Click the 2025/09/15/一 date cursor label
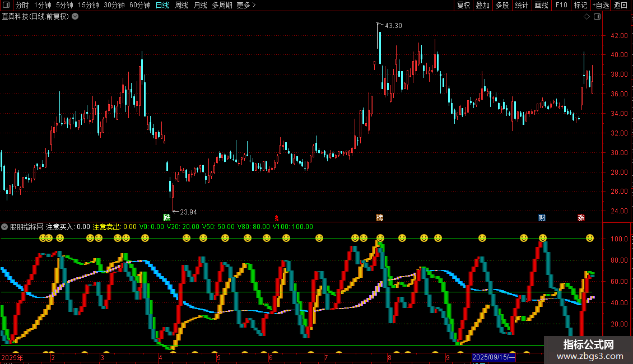Screen dimensions: 633x364 pyautogui.click(x=494, y=357)
